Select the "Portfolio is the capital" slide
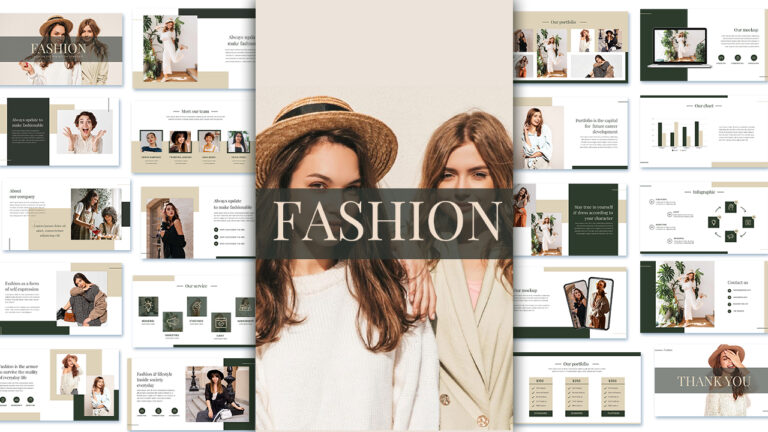This screenshot has height=432, width=768. (x=571, y=133)
